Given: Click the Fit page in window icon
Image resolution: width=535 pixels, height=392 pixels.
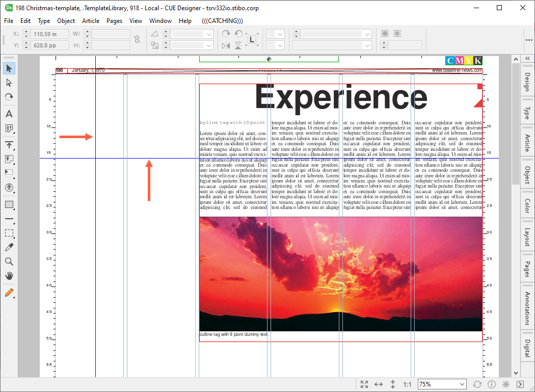Looking at the screenshot, I should click(x=364, y=384).
